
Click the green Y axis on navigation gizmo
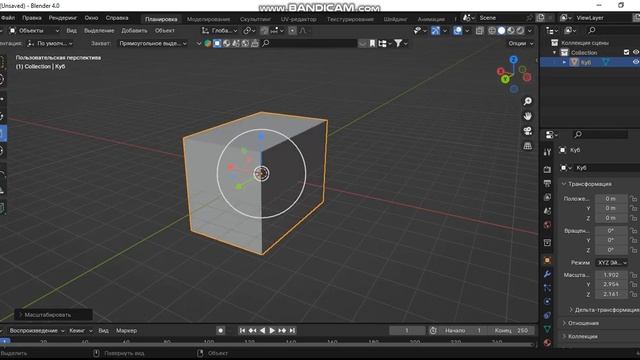pyautogui.click(x=505, y=79)
